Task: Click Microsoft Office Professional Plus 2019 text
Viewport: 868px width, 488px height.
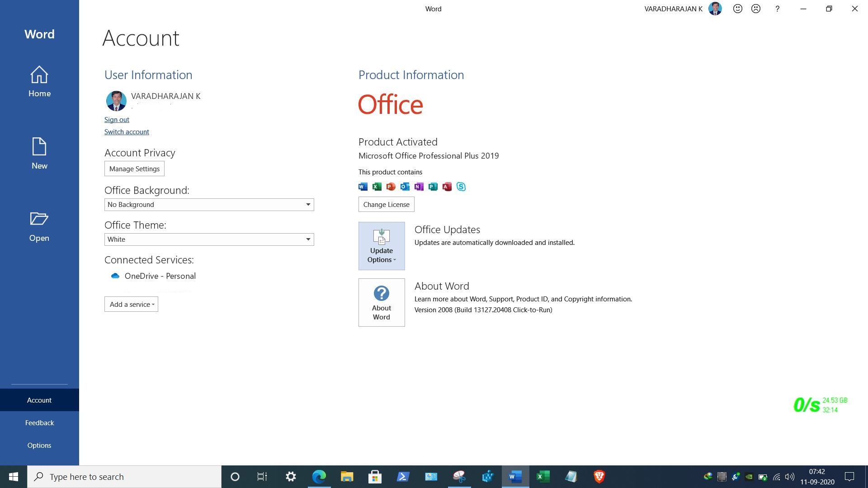Action: [x=429, y=156]
